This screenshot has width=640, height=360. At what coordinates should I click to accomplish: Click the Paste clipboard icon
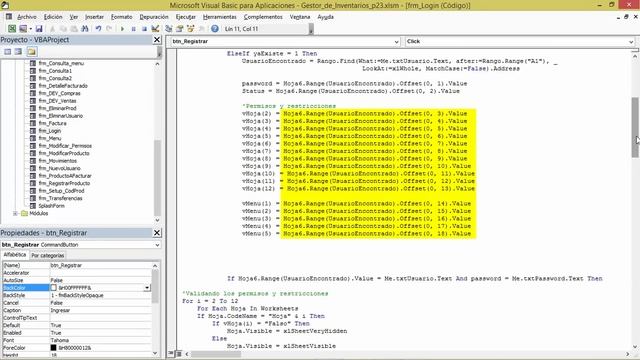coord(74,29)
